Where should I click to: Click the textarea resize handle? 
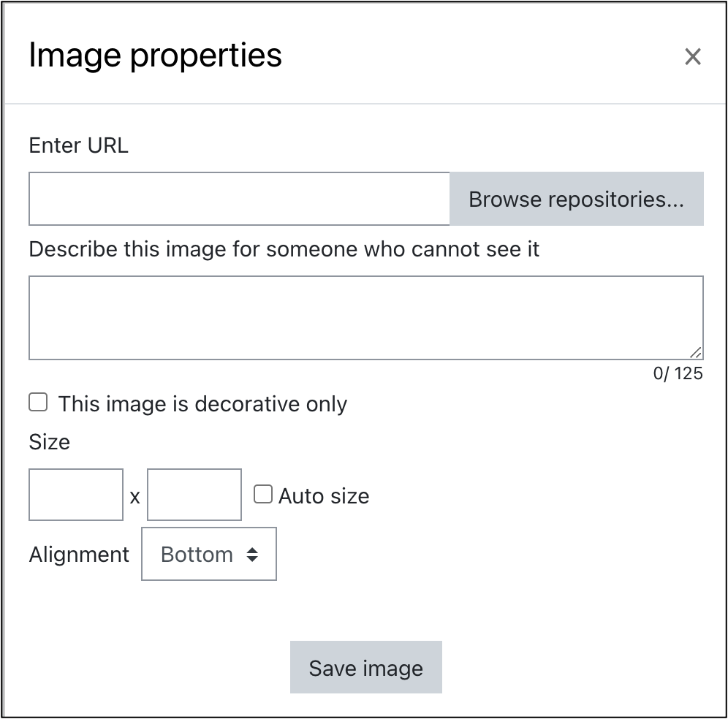pyautogui.click(x=697, y=352)
